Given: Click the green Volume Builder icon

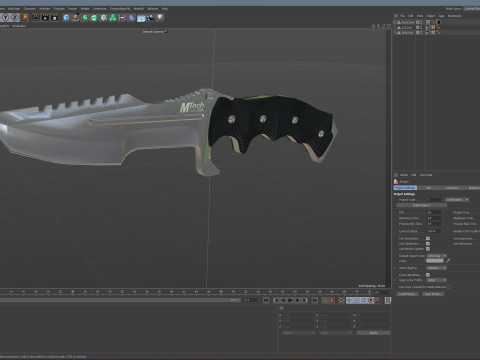Looking at the screenshot, I should click(113, 17).
